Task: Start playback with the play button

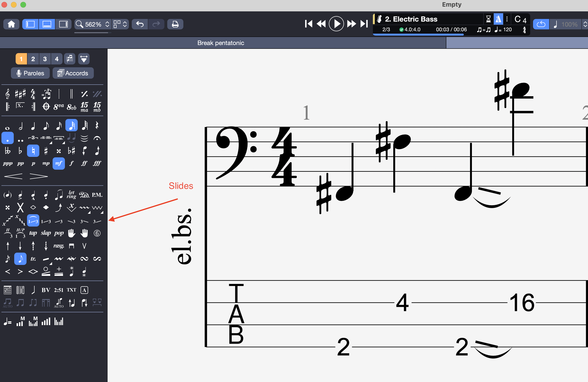Action: pyautogui.click(x=336, y=24)
